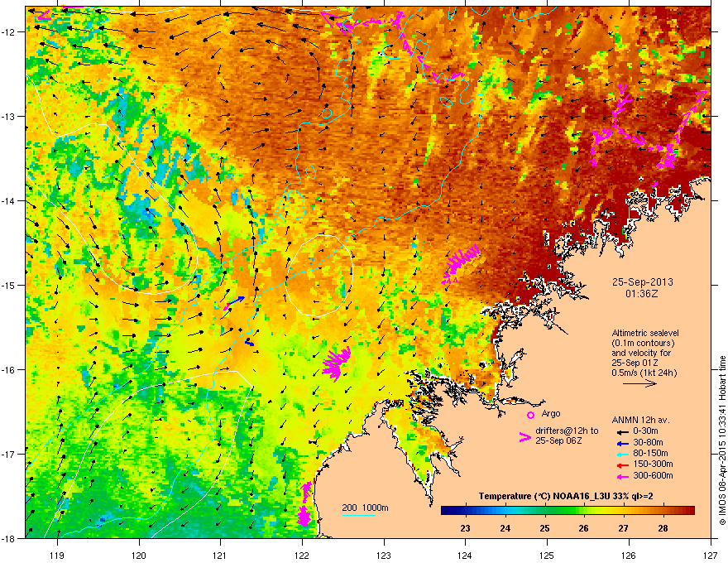Click the cyan 80-150m arrow legend icon
The height and width of the screenshot is (563, 728).
click(x=622, y=455)
